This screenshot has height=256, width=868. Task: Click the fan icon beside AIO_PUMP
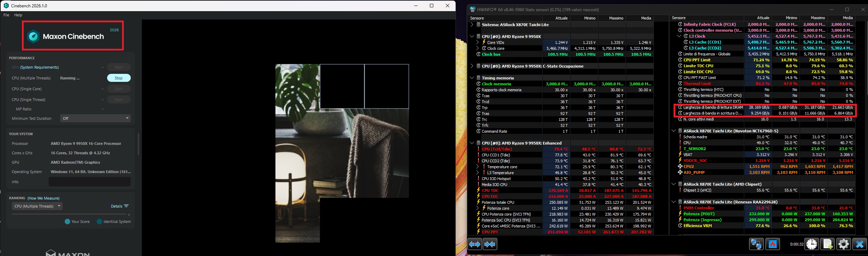[680, 172]
